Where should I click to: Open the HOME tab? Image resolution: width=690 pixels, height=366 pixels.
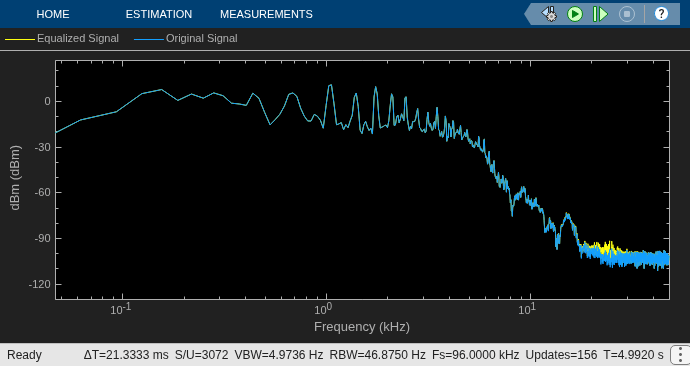click(53, 14)
